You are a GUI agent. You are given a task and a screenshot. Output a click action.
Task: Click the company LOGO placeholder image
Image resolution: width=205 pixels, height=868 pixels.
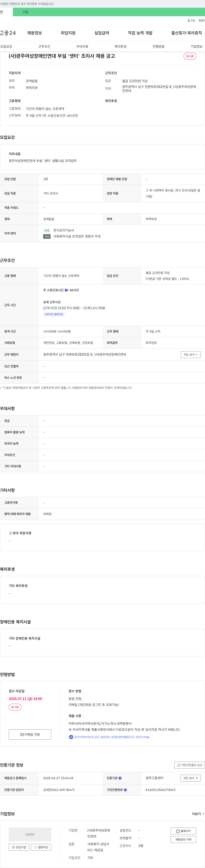coord(30,834)
